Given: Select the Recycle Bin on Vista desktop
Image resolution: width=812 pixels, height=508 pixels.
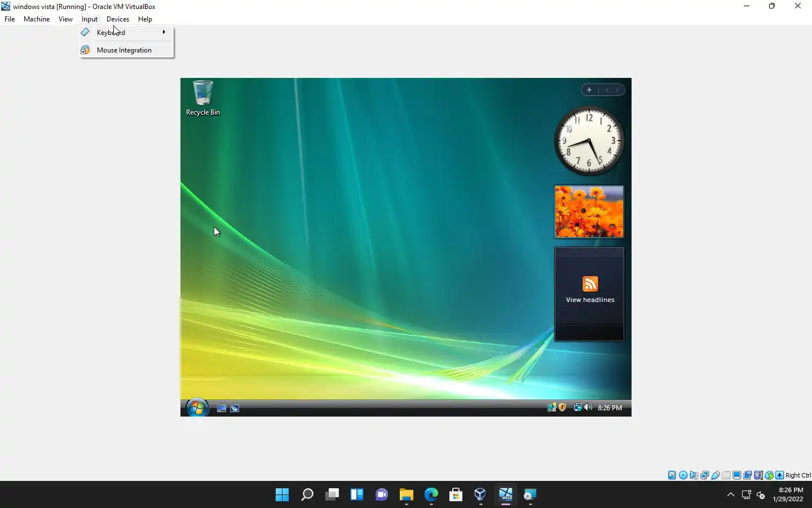Looking at the screenshot, I should [203, 98].
